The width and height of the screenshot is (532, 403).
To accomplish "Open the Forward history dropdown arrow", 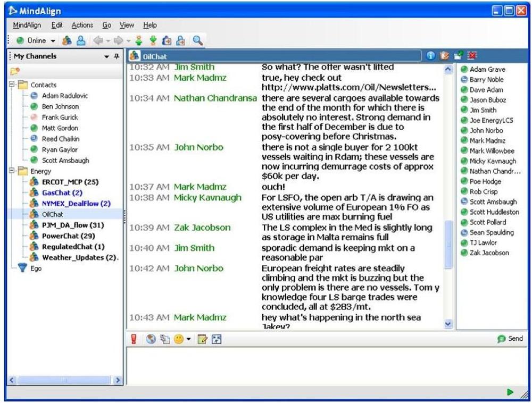I will [128, 41].
